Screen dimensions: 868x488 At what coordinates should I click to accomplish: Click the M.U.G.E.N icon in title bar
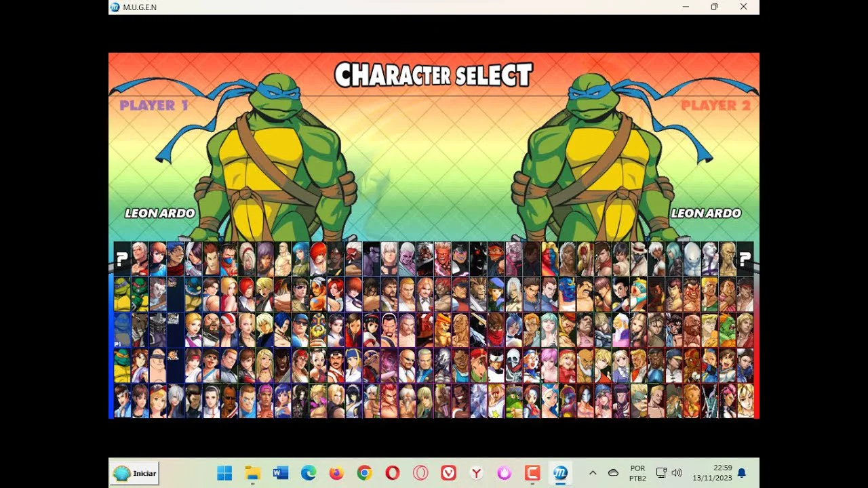click(115, 7)
